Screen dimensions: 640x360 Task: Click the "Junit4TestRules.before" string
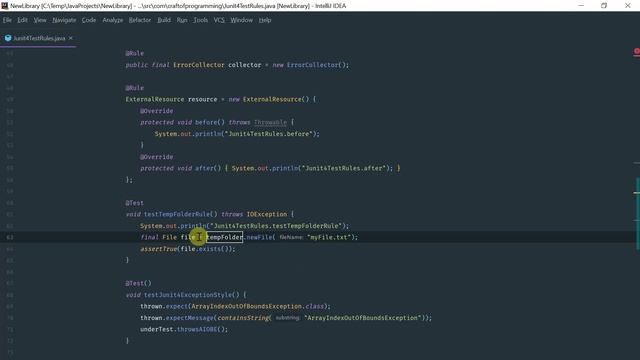(268, 134)
